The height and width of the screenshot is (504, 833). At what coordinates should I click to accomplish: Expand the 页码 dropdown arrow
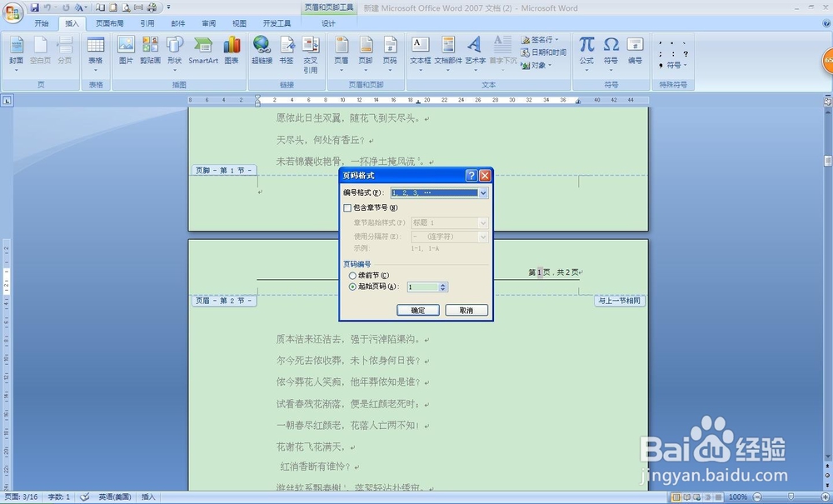click(x=390, y=71)
